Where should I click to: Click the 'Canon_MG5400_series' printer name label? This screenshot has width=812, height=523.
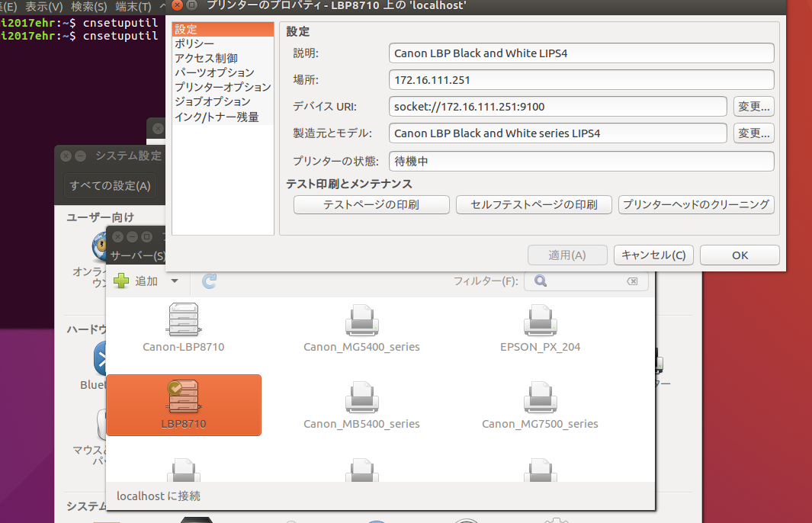click(x=361, y=347)
